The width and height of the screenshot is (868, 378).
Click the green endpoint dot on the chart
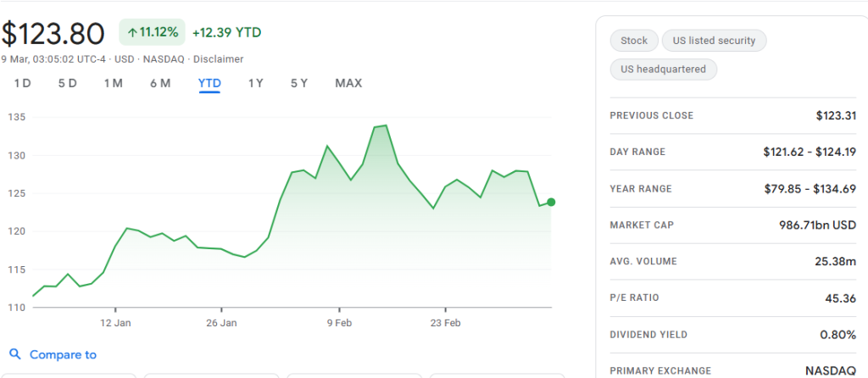tap(551, 202)
